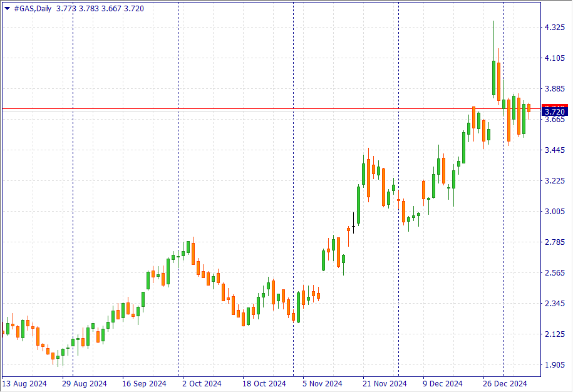The width and height of the screenshot is (573, 392).
Task: Select the 26 Dec 2024 date label
Action: [x=504, y=383]
